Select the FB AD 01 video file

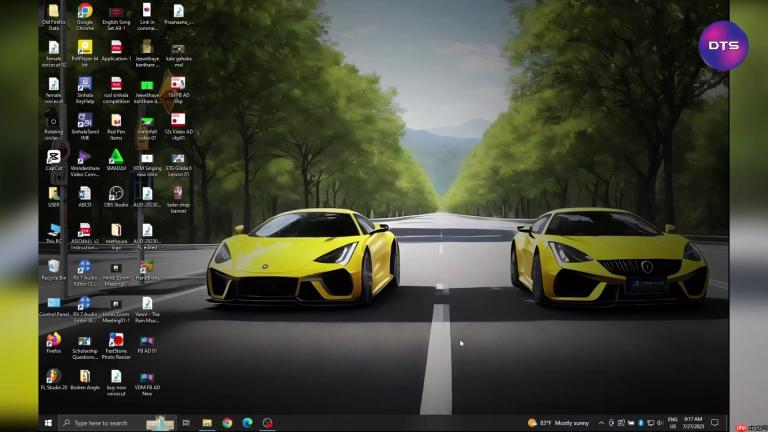tap(147, 343)
